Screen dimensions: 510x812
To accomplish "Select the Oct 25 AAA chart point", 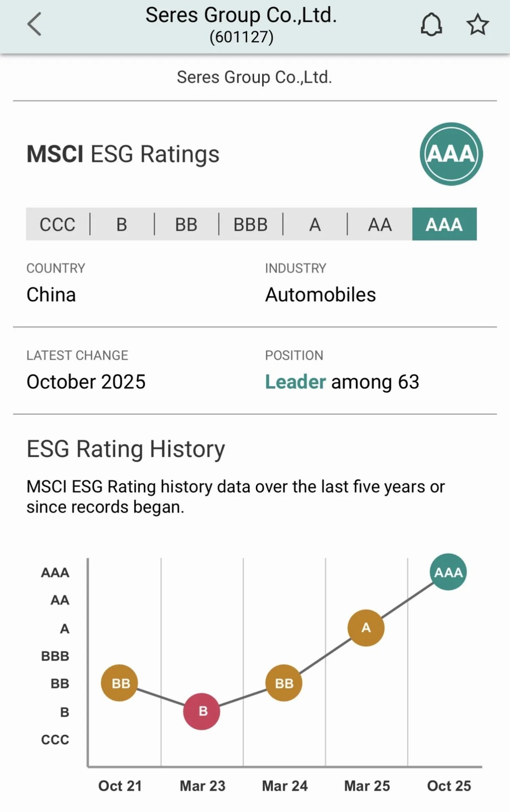I will pos(448,572).
